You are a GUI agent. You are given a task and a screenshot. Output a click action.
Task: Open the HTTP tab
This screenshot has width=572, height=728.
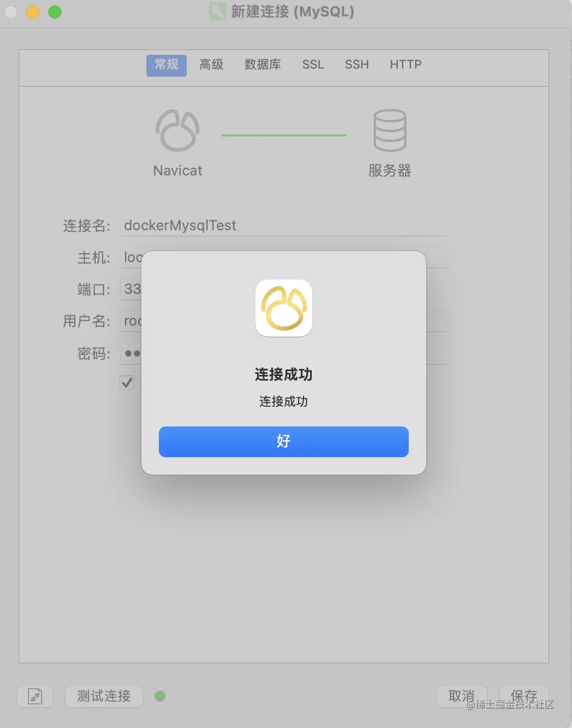pyautogui.click(x=405, y=65)
